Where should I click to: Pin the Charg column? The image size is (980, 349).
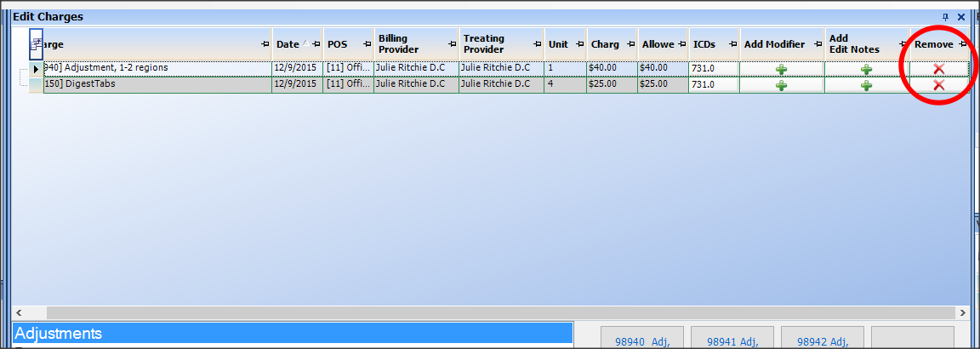(631, 44)
